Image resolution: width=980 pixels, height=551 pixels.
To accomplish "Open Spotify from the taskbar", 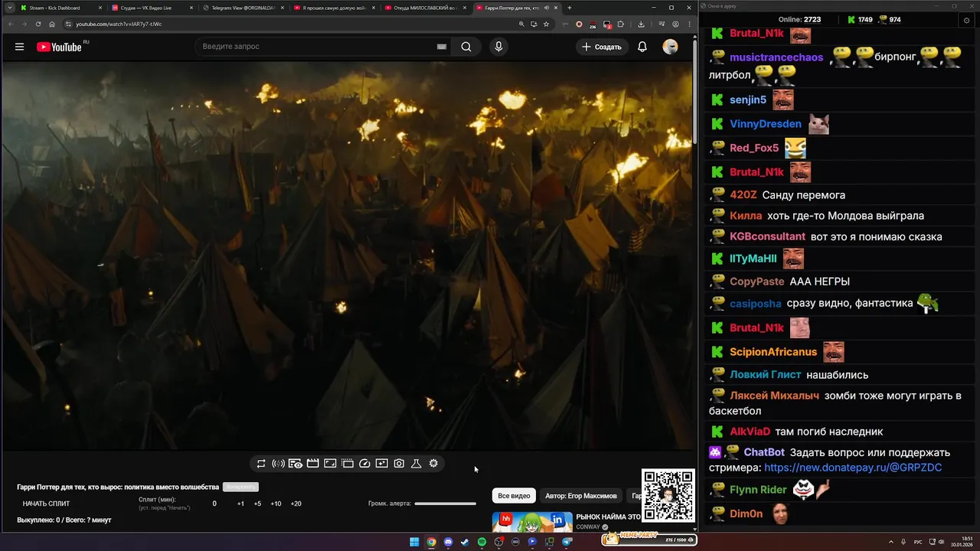I will click(482, 542).
